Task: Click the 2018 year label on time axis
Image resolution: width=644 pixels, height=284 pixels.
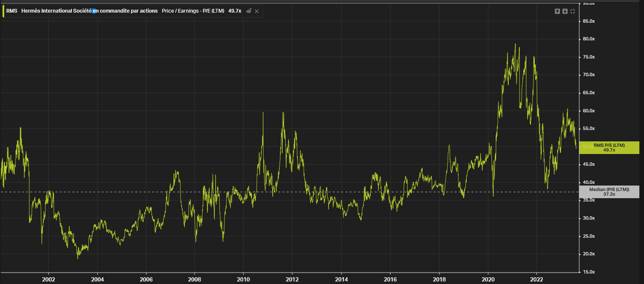Action: point(439,279)
